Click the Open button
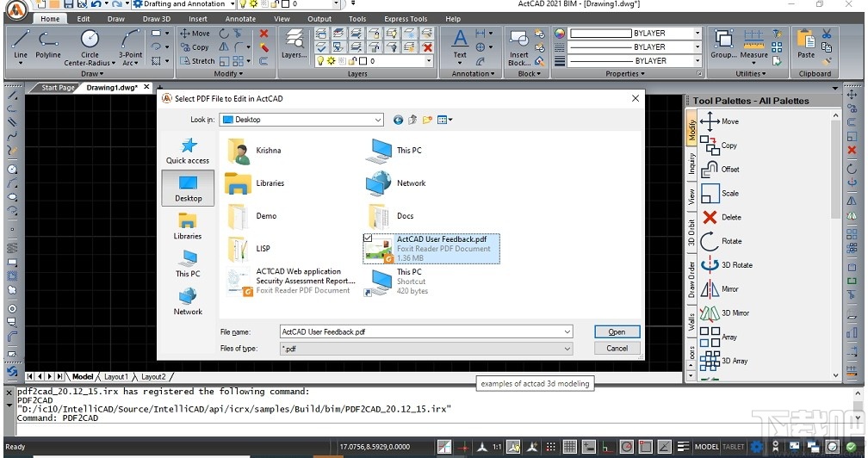This screenshot has height=458, width=868. click(x=617, y=332)
